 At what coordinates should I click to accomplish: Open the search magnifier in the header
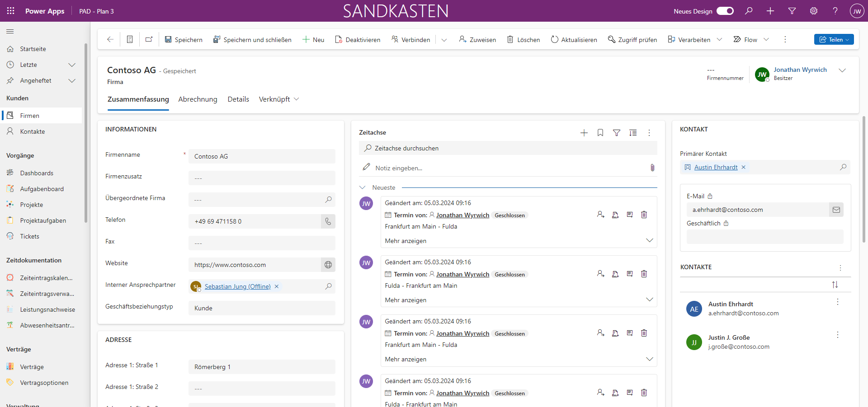click(x=749, y=11)
